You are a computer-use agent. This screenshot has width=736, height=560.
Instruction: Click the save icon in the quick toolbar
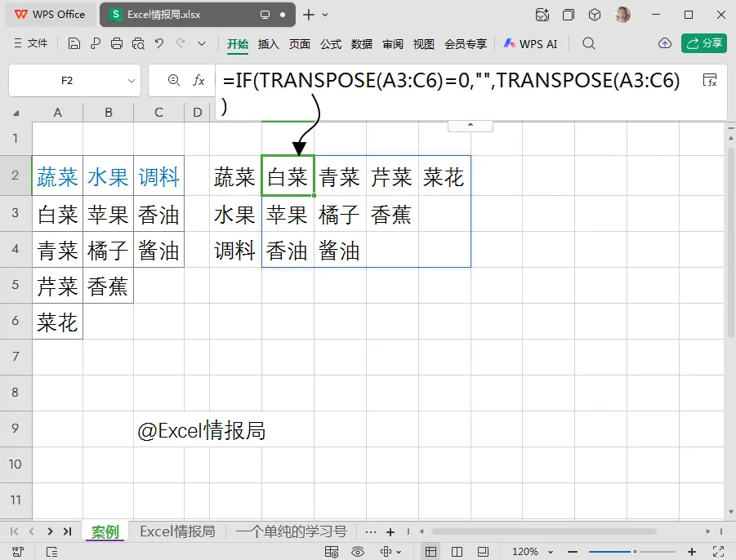click(74, 43)
